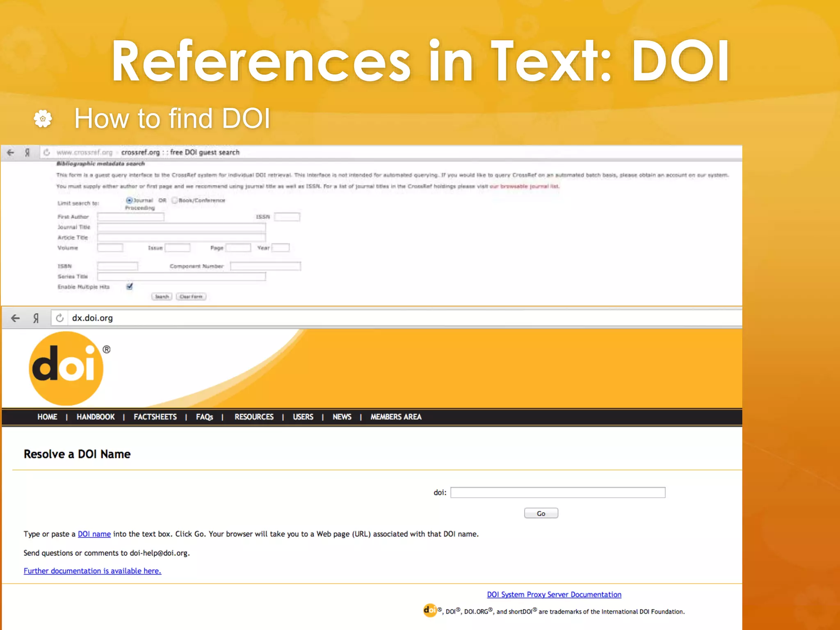Open HANDBOOK in DOI navigation bar

click(96, 417)
